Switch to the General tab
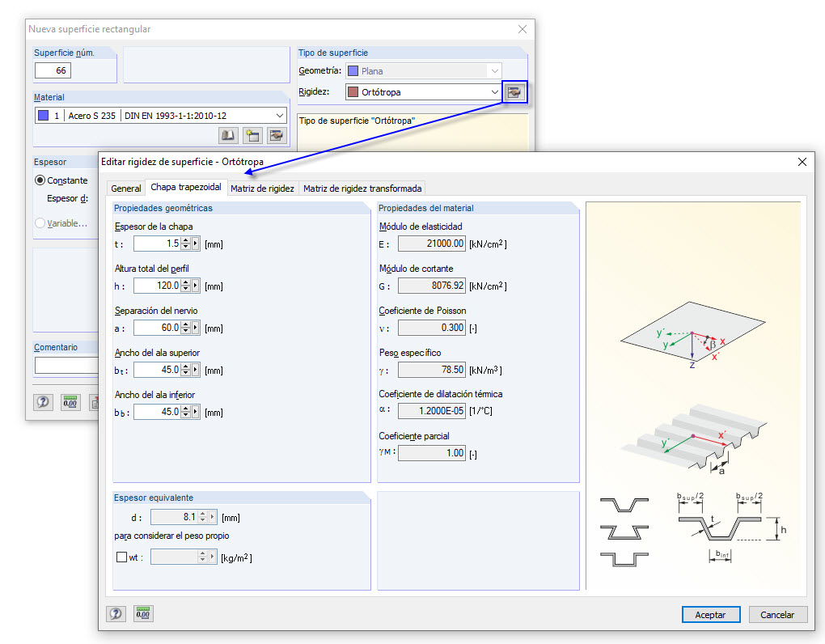 (125, 189)
